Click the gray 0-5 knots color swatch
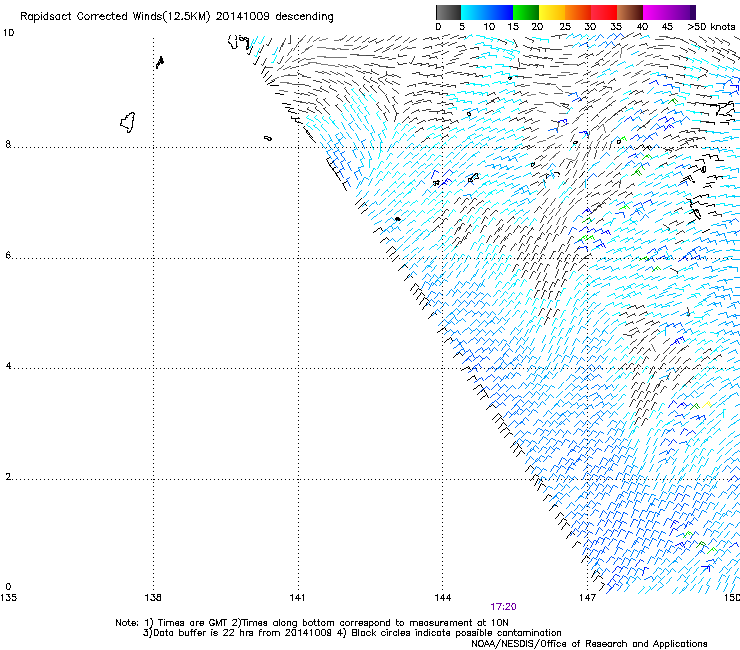 pyautogui.click(x=448, y=12)
